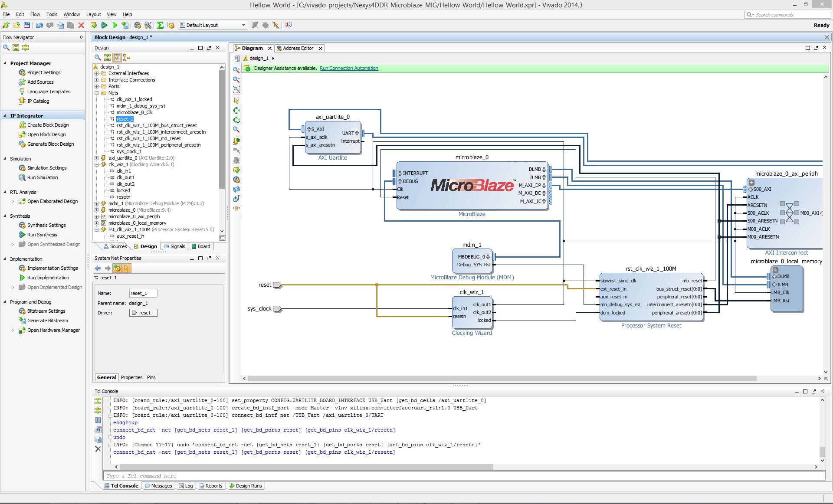Click Run Synthesis in Flow Navigator
Image resolution: width=833 pixels, height=504 pixels.
pyautogui.click(x=42, y=235)
